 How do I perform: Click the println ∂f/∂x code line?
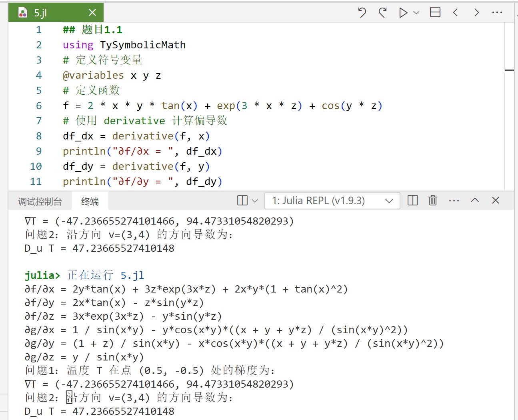click(x=143, y=151)
